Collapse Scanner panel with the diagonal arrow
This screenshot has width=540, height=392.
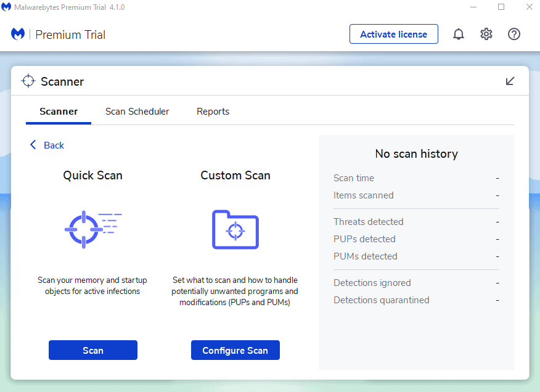[510, 81]
